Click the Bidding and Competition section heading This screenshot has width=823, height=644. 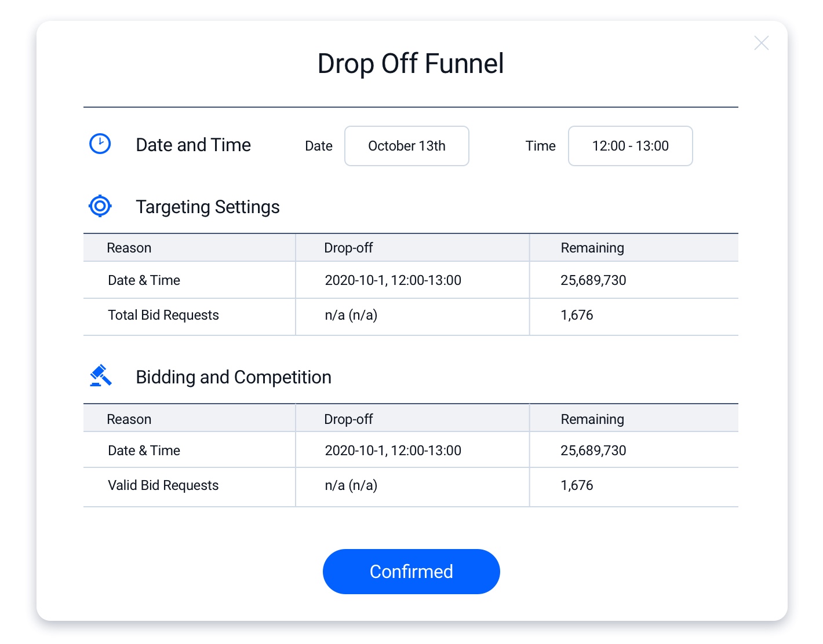[x=234, y=377]
